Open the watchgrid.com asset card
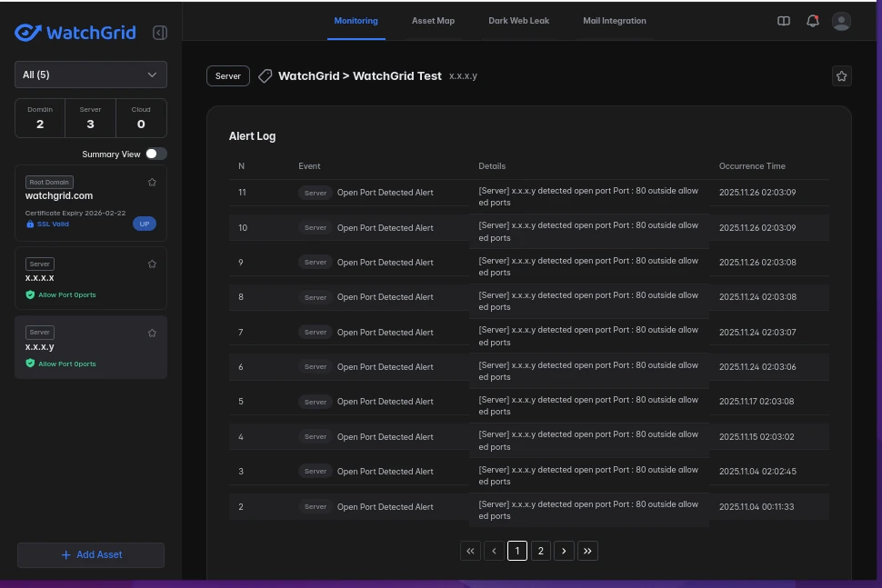 pos(91,204)
